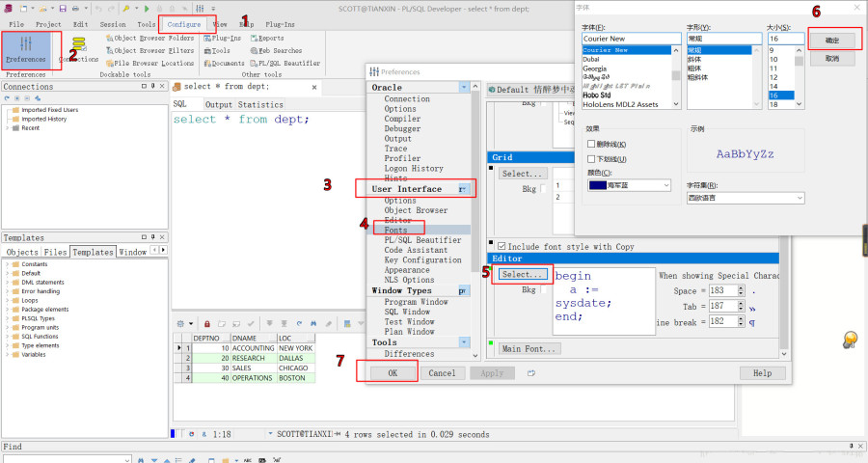Open the Session menu

tap(113, 24)
